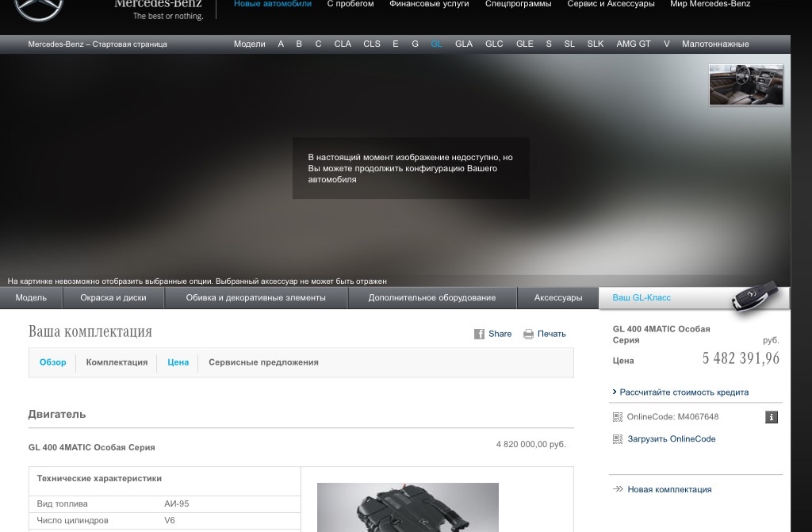Click the QR icon beside Загрузить OnlineCode
812x532 pixels.
coord(617,438)
